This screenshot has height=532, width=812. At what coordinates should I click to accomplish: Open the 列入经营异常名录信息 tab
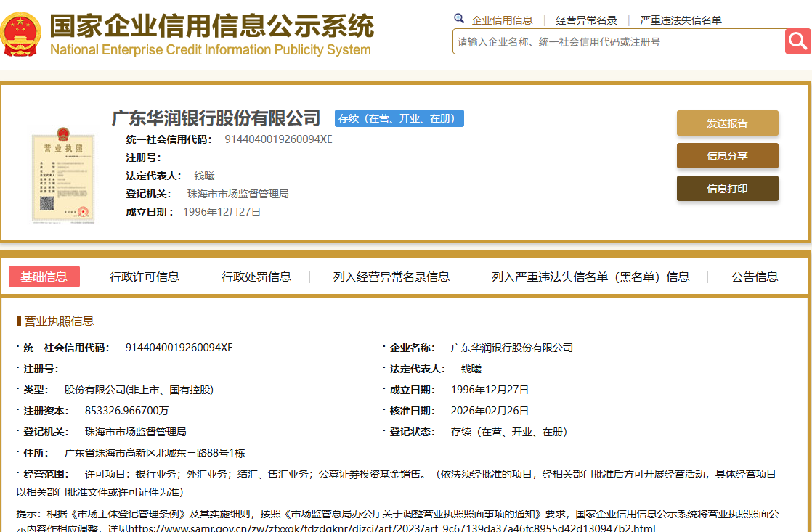[x=391, y=277]
